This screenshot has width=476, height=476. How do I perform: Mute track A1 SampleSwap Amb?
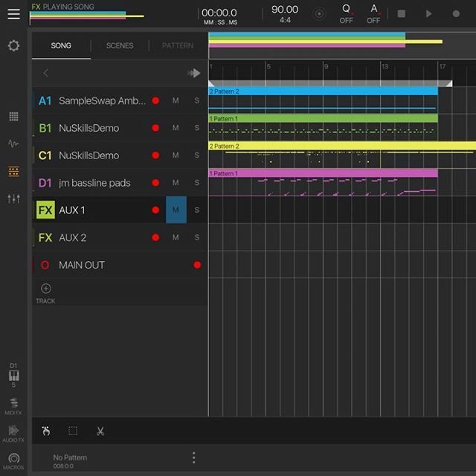(x=176, y=100)
